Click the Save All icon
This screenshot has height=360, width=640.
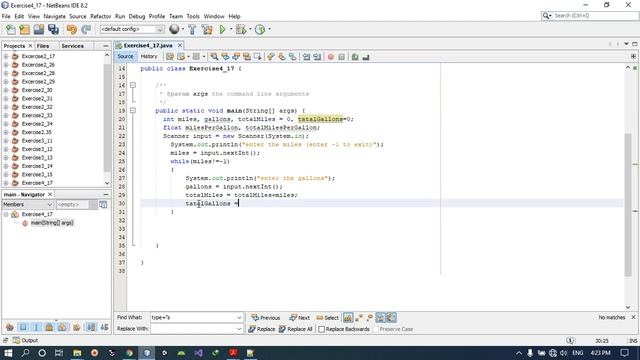pos(53,29)
